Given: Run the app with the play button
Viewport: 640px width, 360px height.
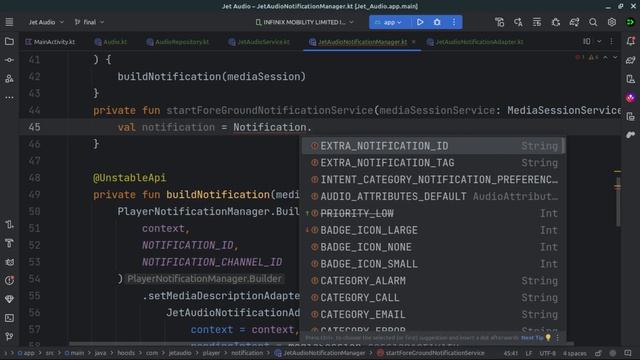Looking at the screenshot, I should coord(420,22).
